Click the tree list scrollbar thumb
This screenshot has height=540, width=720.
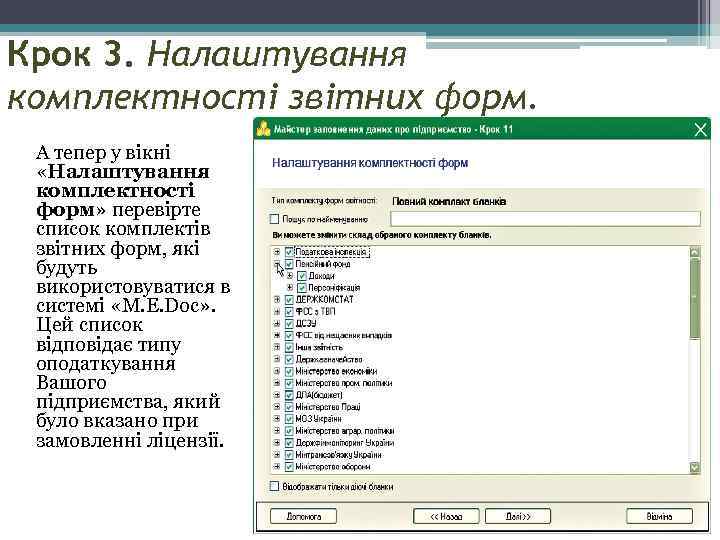(x=695, y=298)
